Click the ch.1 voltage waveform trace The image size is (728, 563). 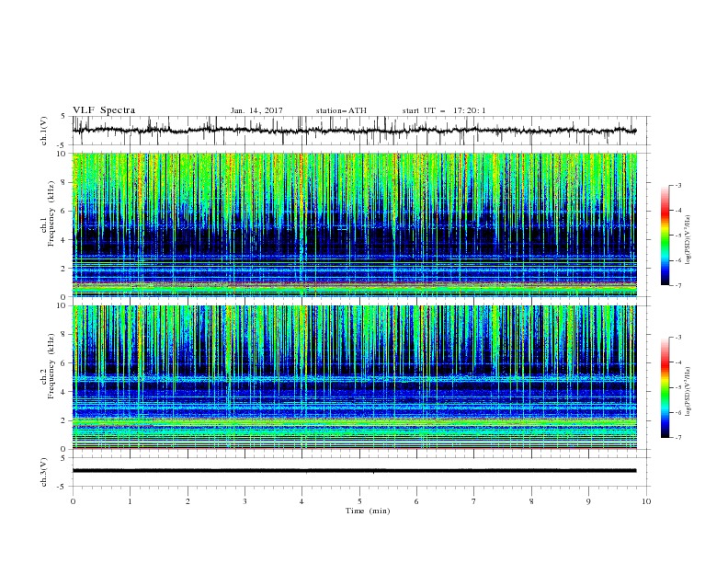point(354,131)
